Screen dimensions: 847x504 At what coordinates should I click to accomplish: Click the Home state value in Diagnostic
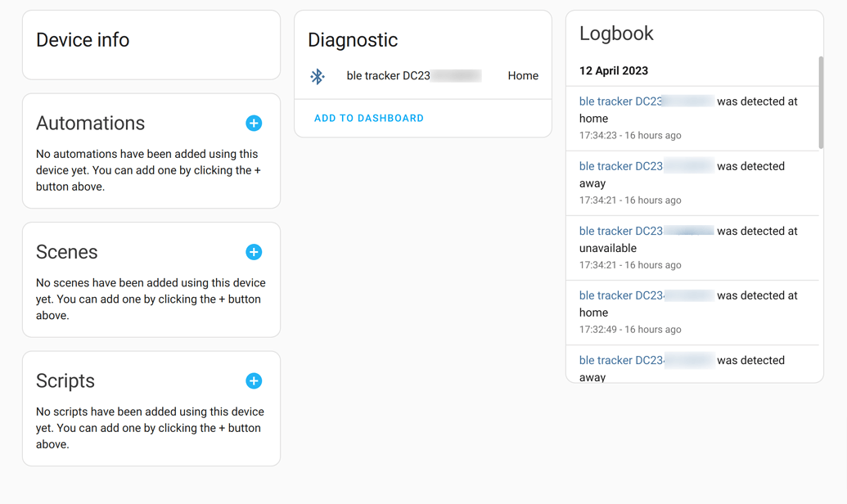522,76
